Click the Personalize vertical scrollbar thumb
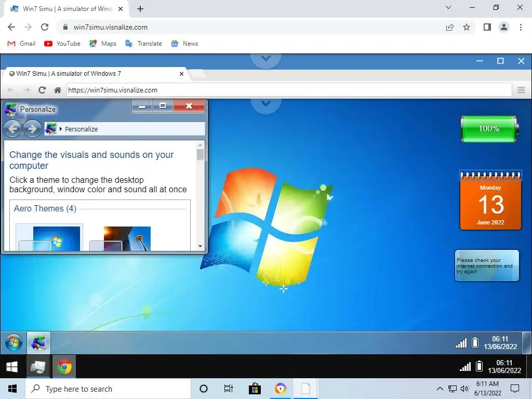 (200, 155)
